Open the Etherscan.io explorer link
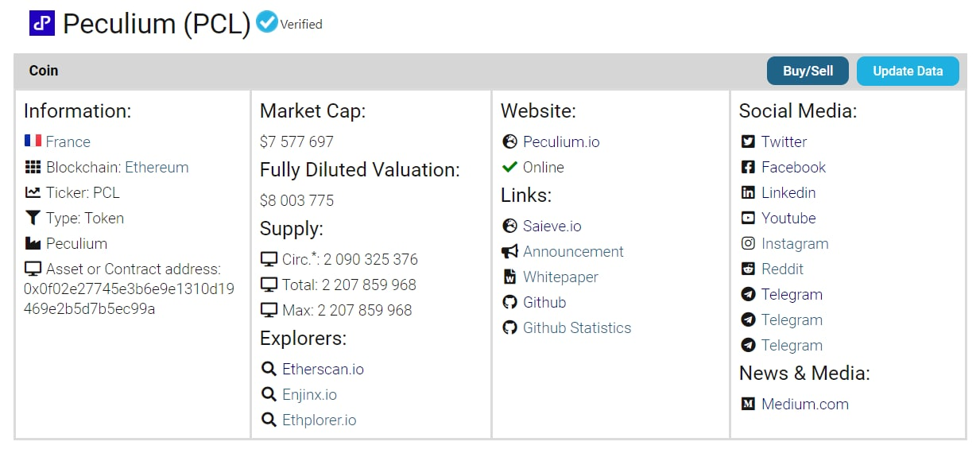980x457 pixels. [x=323, y=369]
